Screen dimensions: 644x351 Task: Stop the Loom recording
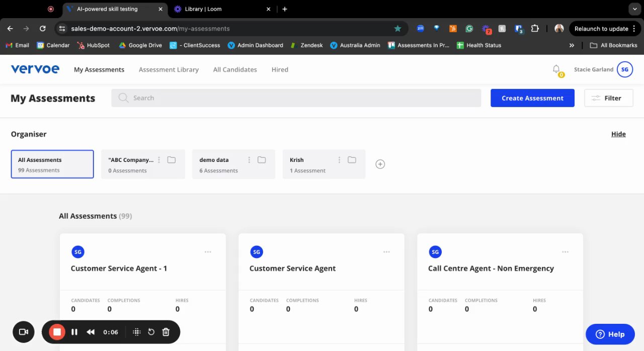[x=57, y=332]
